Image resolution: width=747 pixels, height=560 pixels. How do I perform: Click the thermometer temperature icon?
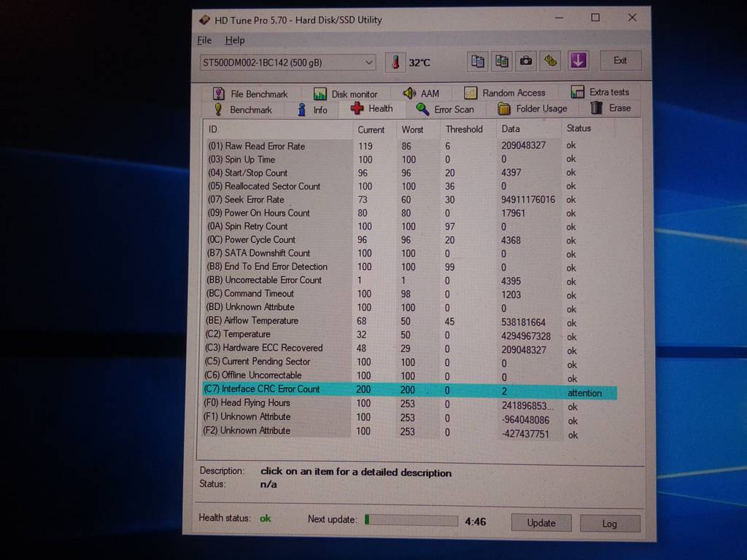pos(395,63)
